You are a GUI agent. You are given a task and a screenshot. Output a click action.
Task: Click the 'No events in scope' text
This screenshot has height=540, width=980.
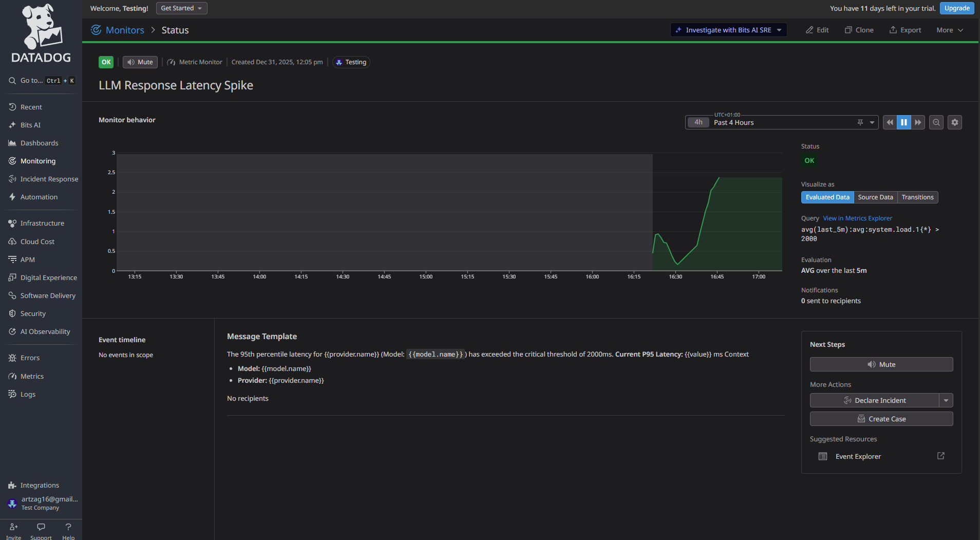126,355
